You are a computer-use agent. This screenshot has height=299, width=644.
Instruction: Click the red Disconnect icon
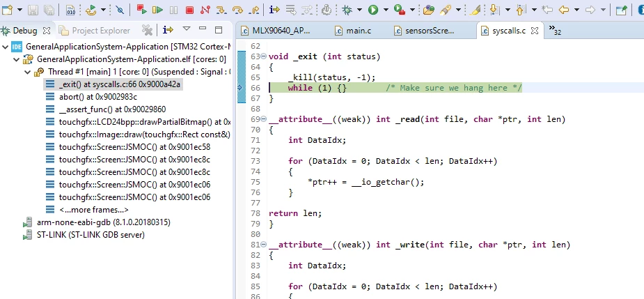click(205, 10)
